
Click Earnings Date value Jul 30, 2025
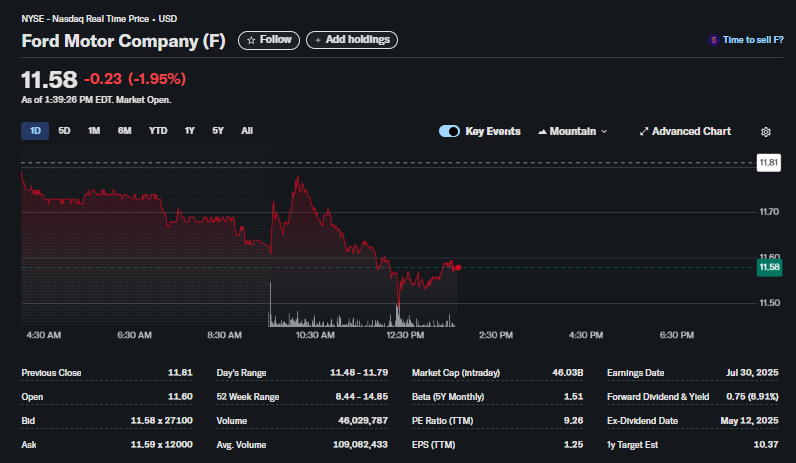click(x=752, y=373)
